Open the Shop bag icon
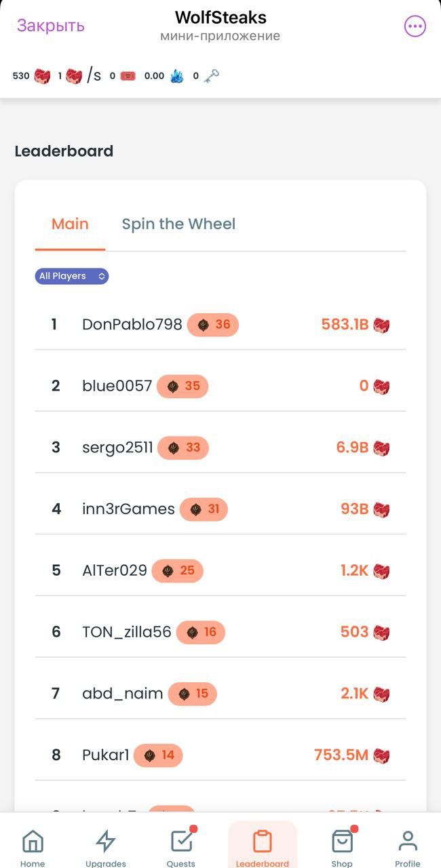 [x=342, y=842]
